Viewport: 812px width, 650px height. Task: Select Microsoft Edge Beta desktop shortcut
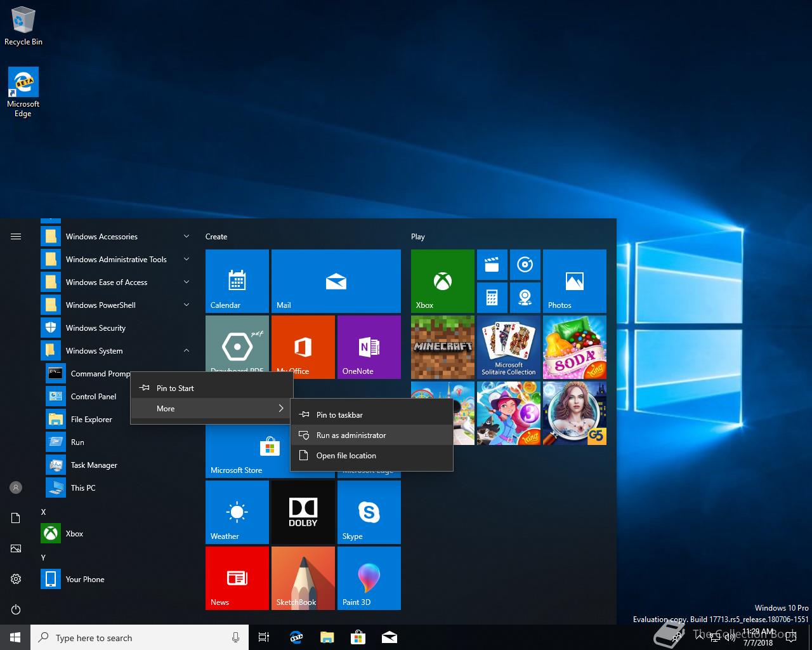[x=23, y=93]
